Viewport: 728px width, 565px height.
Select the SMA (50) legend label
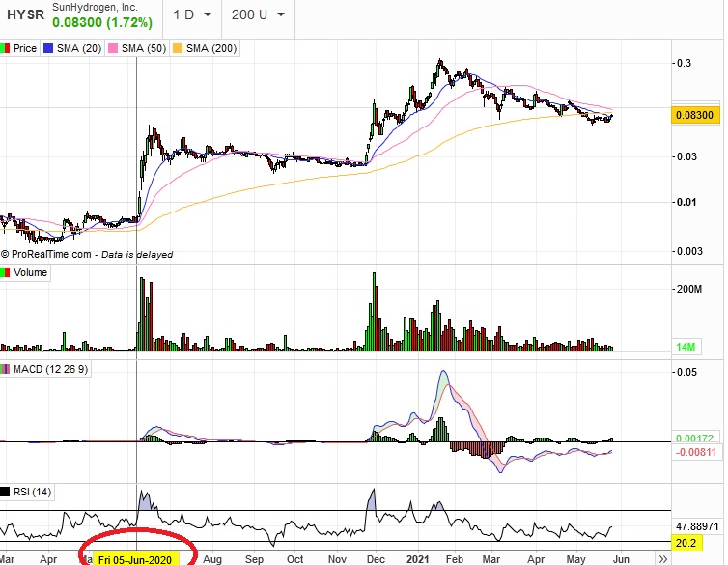(144, 48)
